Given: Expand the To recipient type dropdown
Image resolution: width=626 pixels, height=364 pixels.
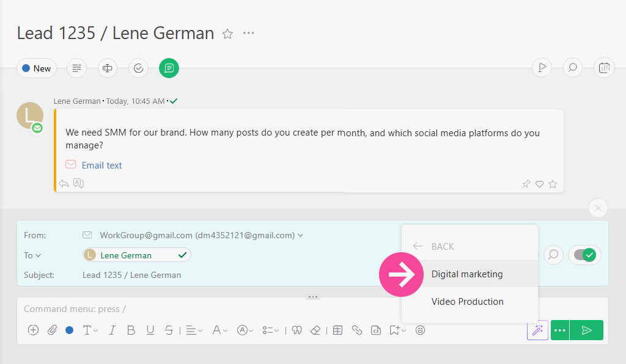Looking at the screenshot, I should click(32, 255).
